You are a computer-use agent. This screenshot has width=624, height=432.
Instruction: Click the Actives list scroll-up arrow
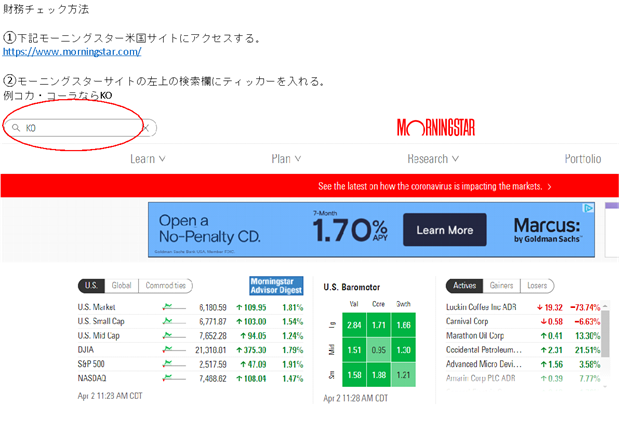point(605,306)
